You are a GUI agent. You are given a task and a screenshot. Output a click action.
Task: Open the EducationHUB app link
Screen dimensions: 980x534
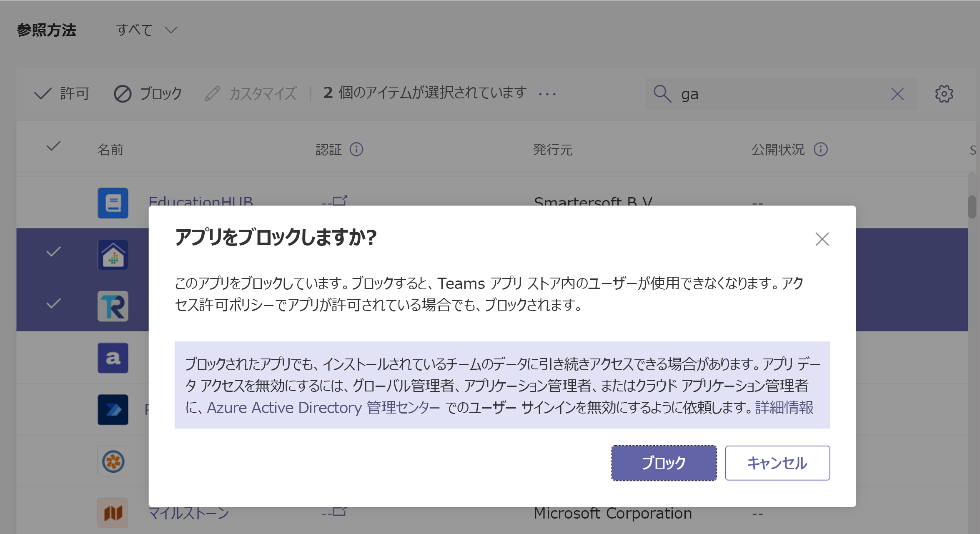tap(201, 201)
